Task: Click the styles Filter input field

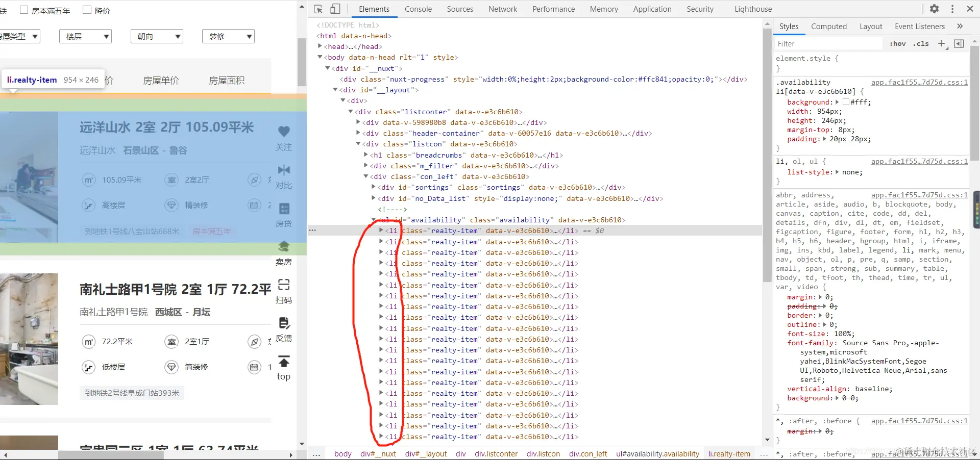Action: (829, 44)
